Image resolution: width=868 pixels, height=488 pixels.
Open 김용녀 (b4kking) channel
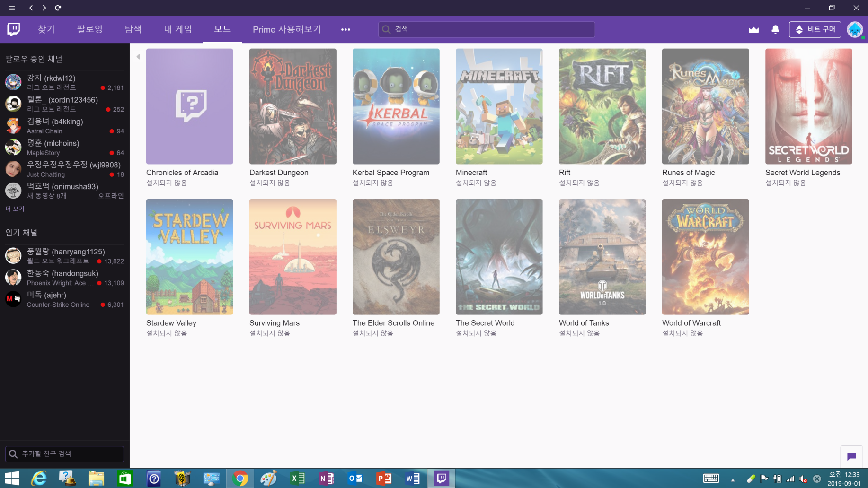[x=65, y=126]
